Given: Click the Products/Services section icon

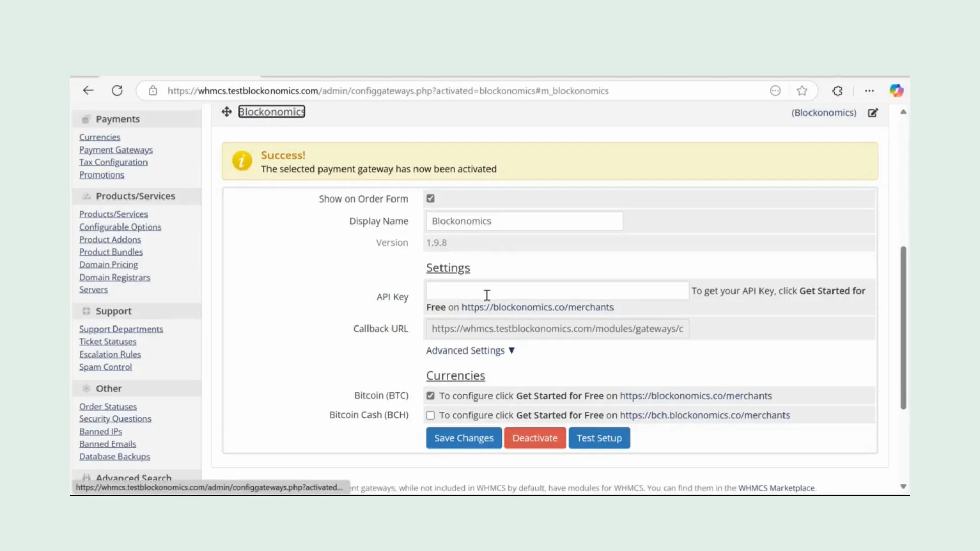Looking at the screenshot, I should [x=87, y=196].
